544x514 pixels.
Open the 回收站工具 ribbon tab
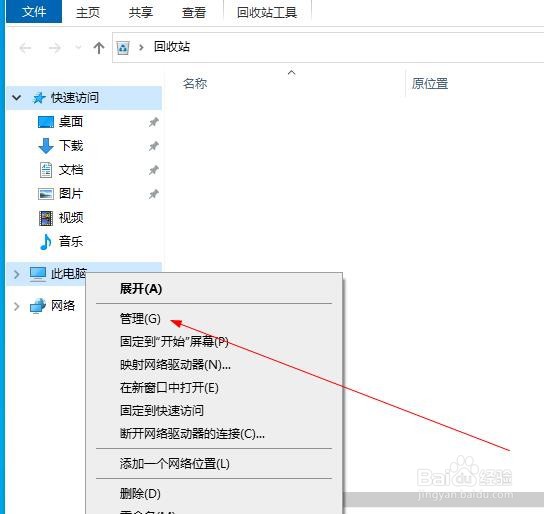click(267, 12)
